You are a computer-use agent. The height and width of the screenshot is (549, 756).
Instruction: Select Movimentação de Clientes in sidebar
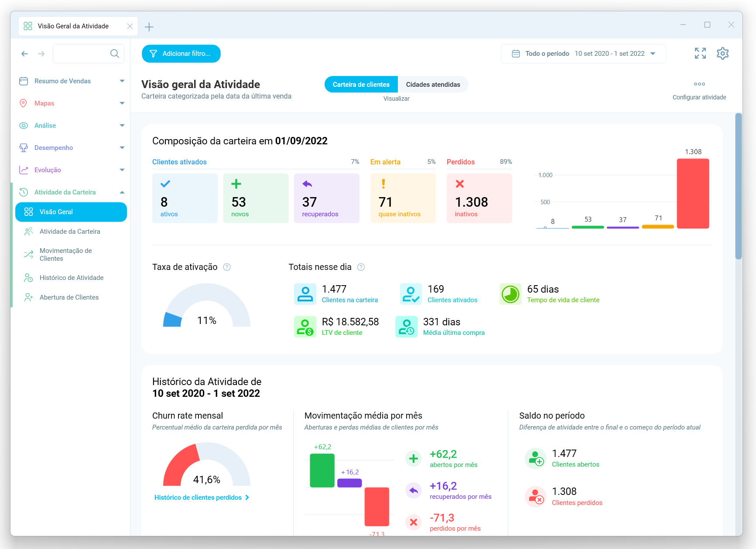(65, 254)
